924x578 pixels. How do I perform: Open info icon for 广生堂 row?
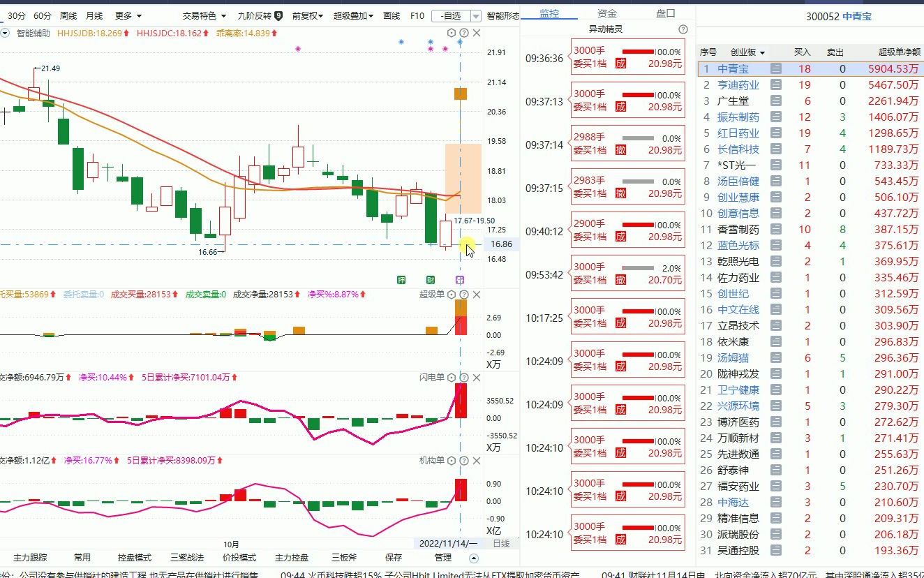(x=776, y=101)
